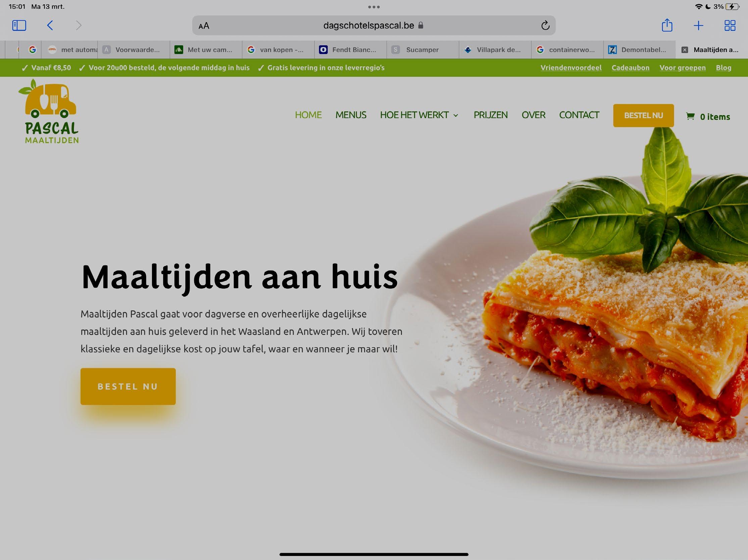
Task: Tap the Share icon in toolbar
Action: coord(667,25)
